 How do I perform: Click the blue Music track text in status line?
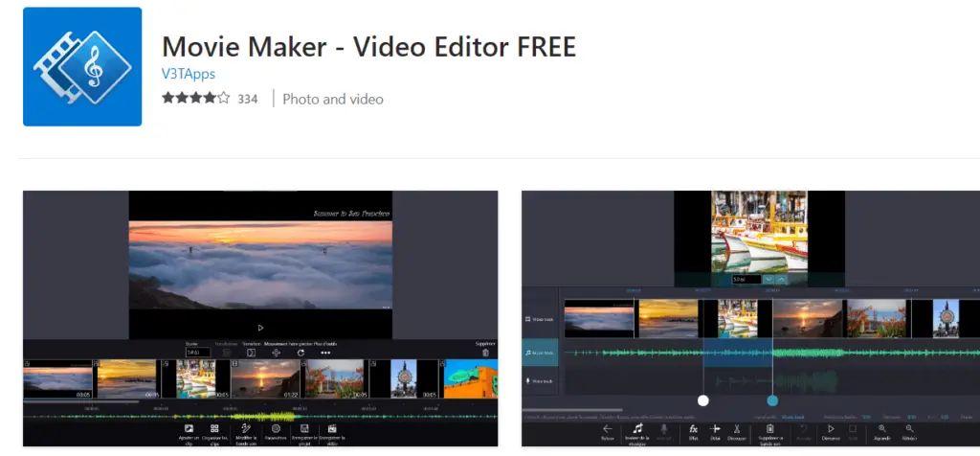click(x=793, y=418)
